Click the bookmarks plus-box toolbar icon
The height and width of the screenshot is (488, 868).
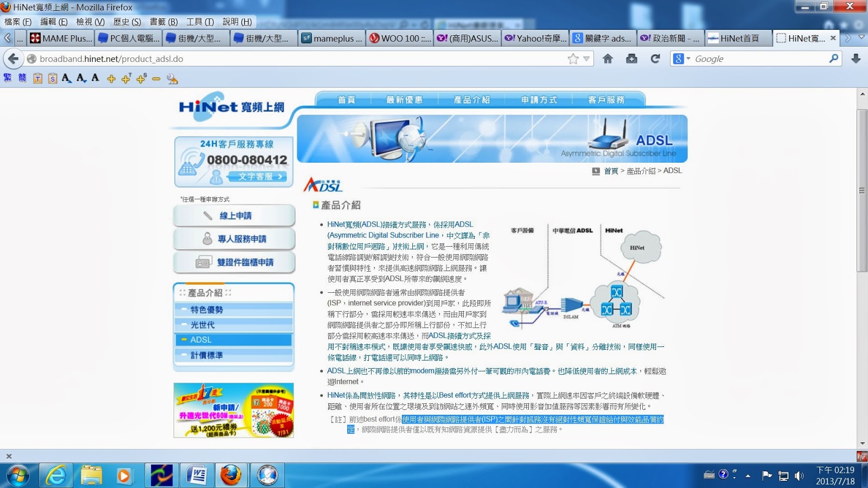coord(631,59)
